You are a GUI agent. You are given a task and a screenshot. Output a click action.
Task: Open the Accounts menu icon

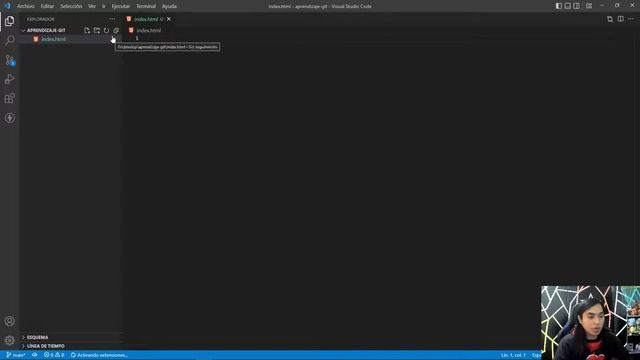9,321
